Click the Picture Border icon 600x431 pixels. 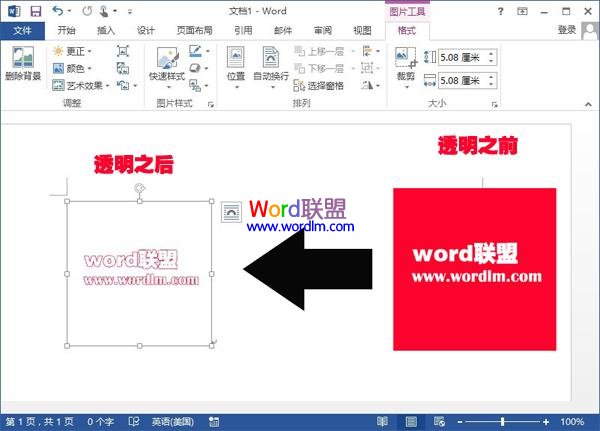pos(195,51)
